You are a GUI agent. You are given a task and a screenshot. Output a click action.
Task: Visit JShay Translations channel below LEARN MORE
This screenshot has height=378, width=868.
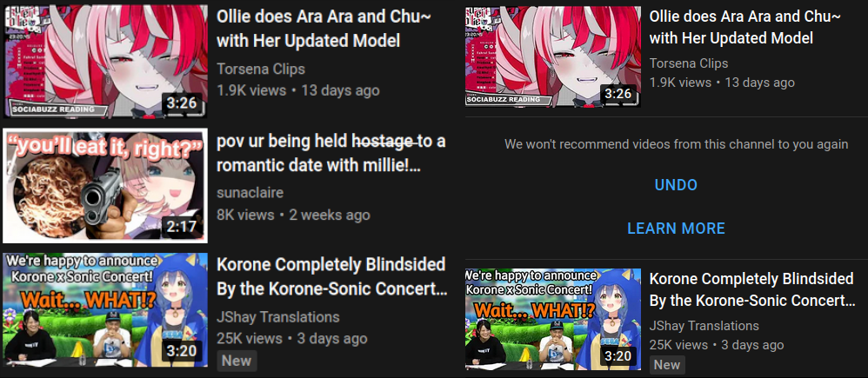click(704, 325)
